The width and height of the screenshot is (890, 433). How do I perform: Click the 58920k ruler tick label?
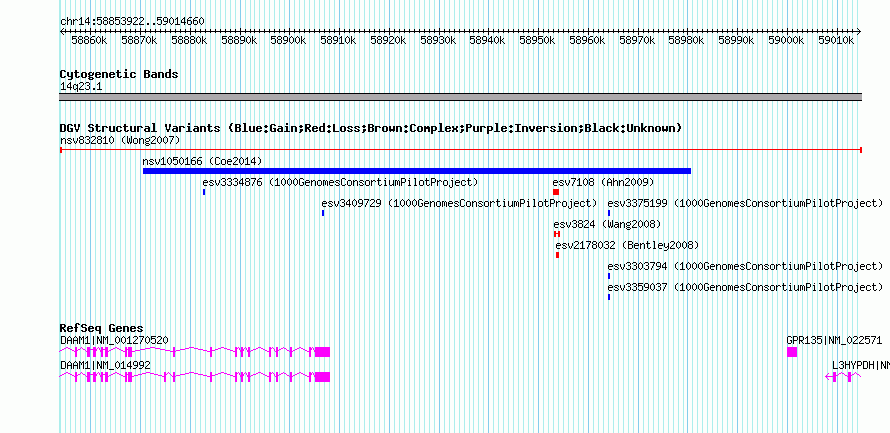[388, 40]
